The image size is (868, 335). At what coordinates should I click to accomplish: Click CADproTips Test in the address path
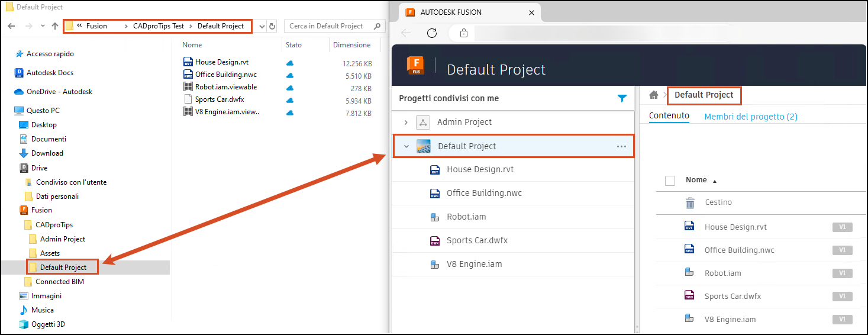click(x=159, y=26)
